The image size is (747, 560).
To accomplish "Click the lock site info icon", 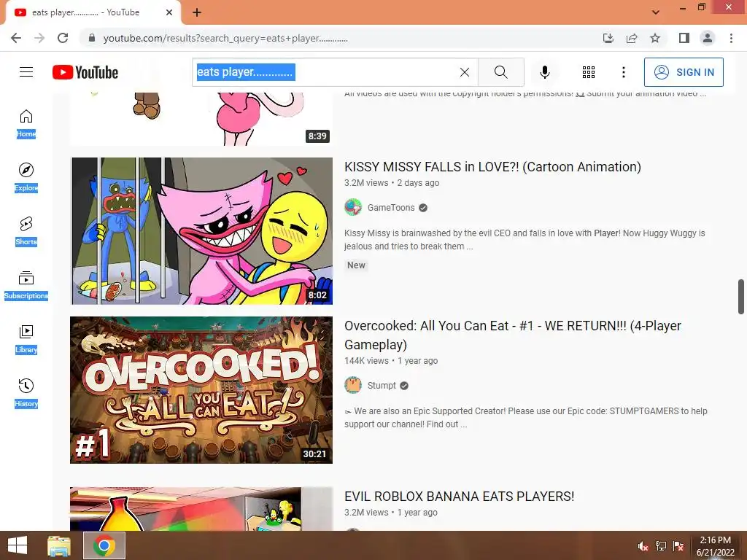I will (92, 38).
